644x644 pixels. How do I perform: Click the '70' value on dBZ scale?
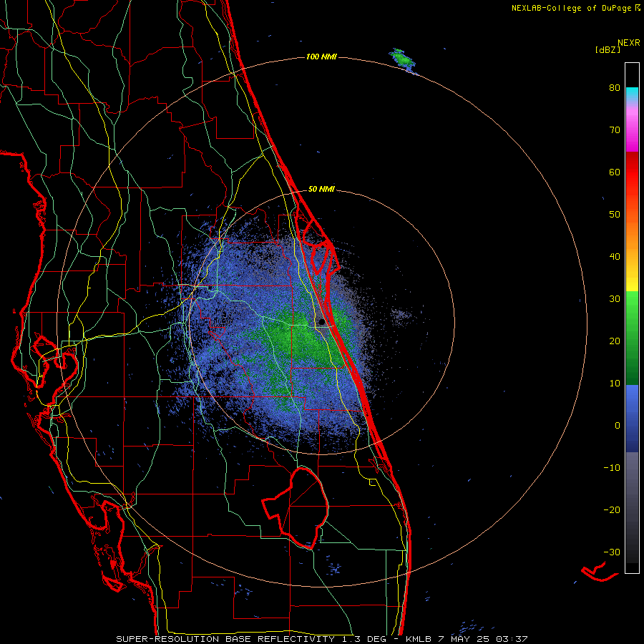(x=615, y=130)
